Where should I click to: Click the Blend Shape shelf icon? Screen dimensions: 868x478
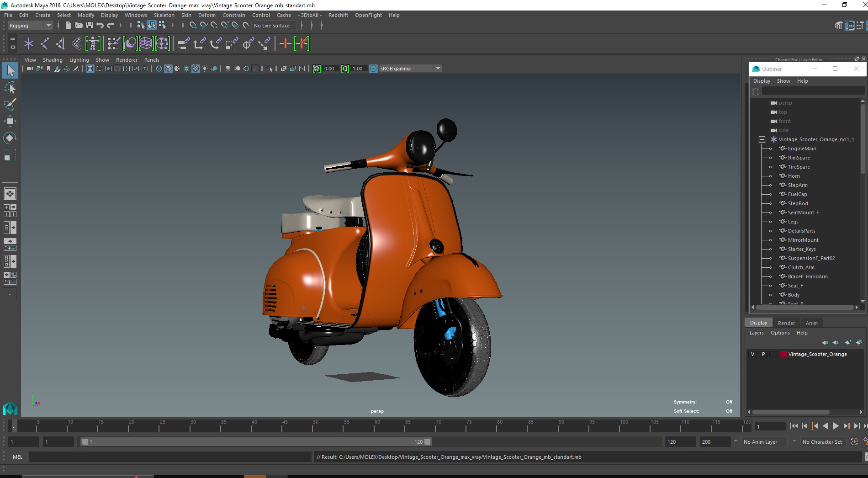pos(130,44)
